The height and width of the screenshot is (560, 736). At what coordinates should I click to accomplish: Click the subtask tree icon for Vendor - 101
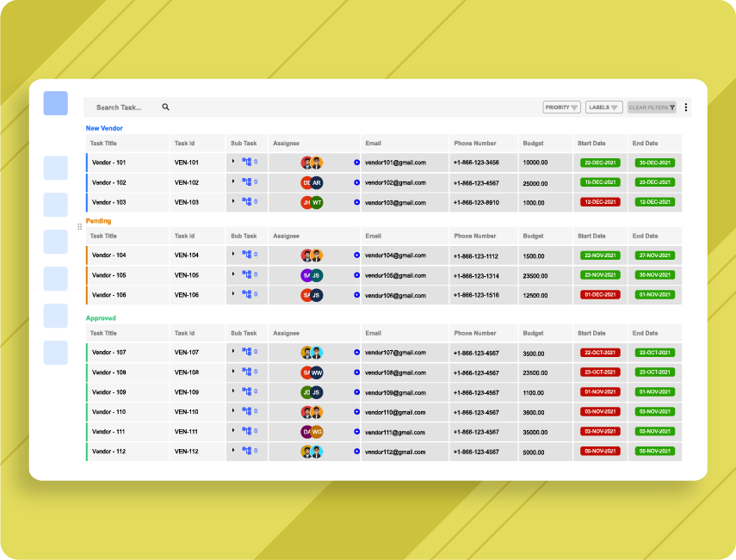(x=248, y=162)
